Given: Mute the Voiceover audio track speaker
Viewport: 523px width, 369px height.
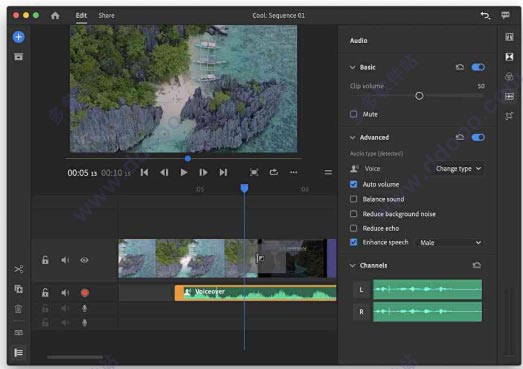Looking at the screenshot, I should point(65,293).
